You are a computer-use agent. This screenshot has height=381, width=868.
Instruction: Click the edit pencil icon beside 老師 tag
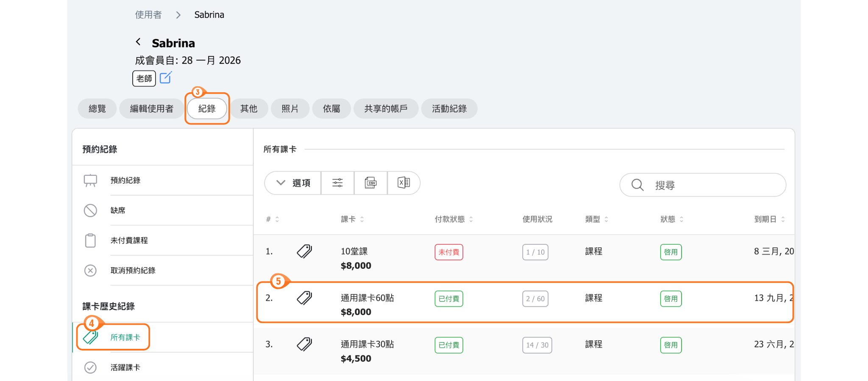click(166, 78)
